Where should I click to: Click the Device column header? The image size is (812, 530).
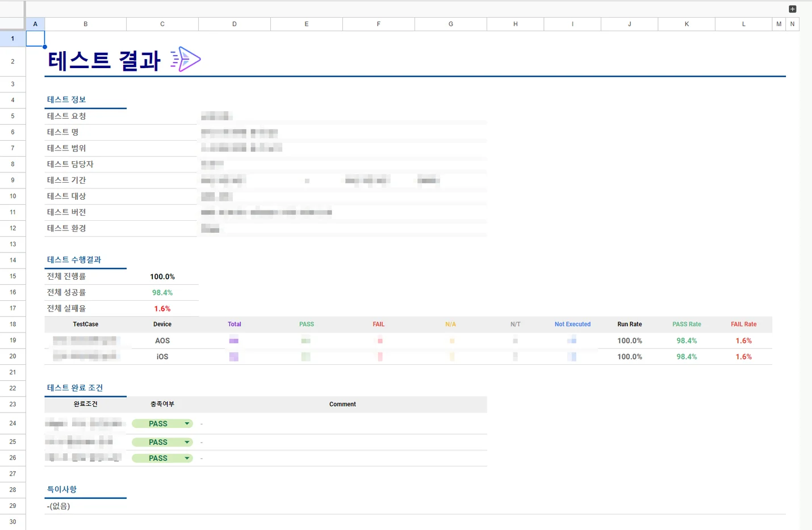point(162,324)
